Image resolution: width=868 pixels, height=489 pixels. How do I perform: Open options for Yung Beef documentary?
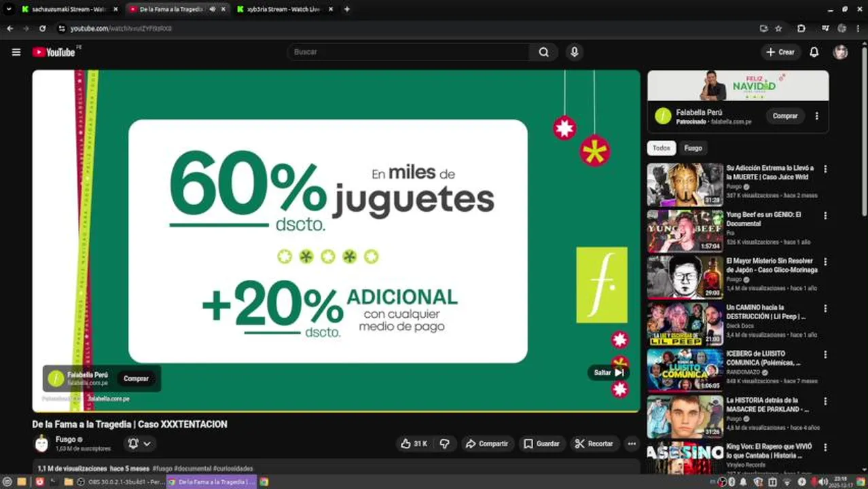tap(825, 215)
